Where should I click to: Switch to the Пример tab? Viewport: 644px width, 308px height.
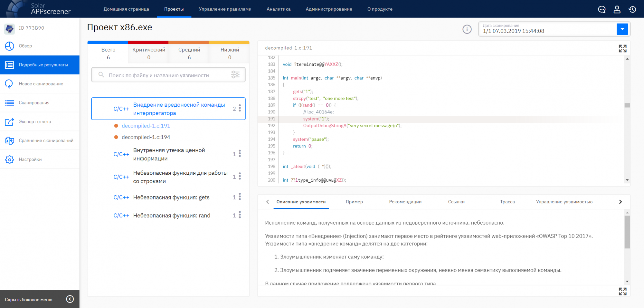[354, 202]
